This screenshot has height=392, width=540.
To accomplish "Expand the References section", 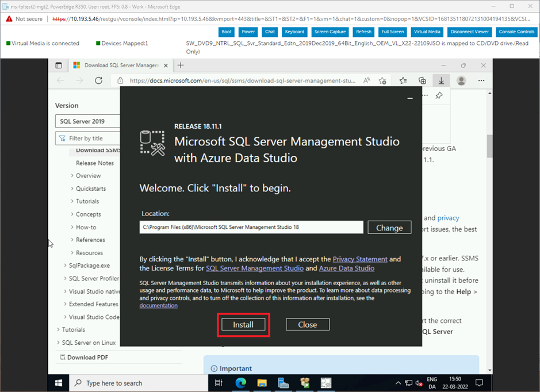I will (72, 240).
